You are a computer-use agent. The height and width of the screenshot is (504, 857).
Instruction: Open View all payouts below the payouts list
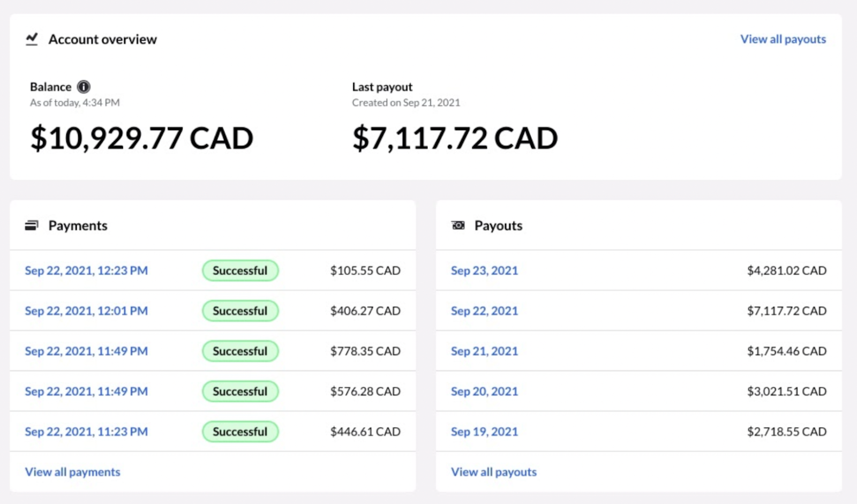coord(493,472)
